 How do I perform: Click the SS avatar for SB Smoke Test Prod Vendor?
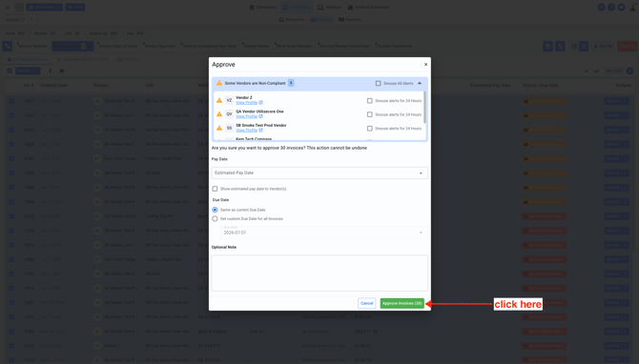[229, 128]
